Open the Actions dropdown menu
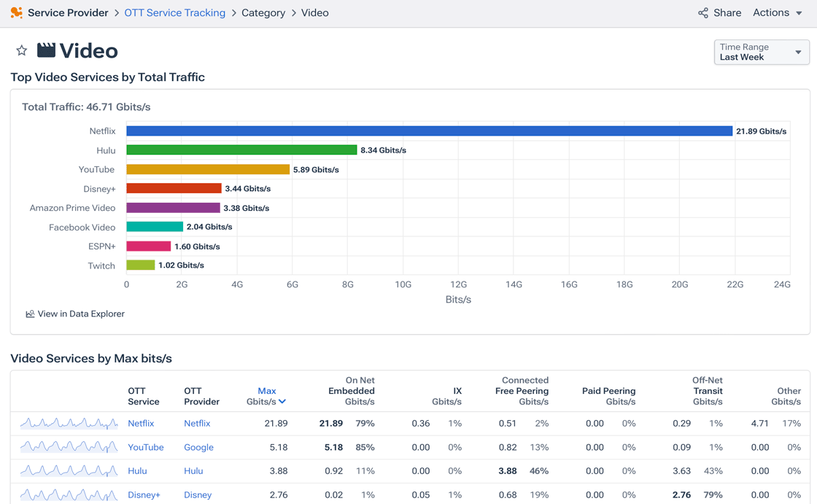Image resolution: width=817 pixels, height=504 pixels. [777, 12]
